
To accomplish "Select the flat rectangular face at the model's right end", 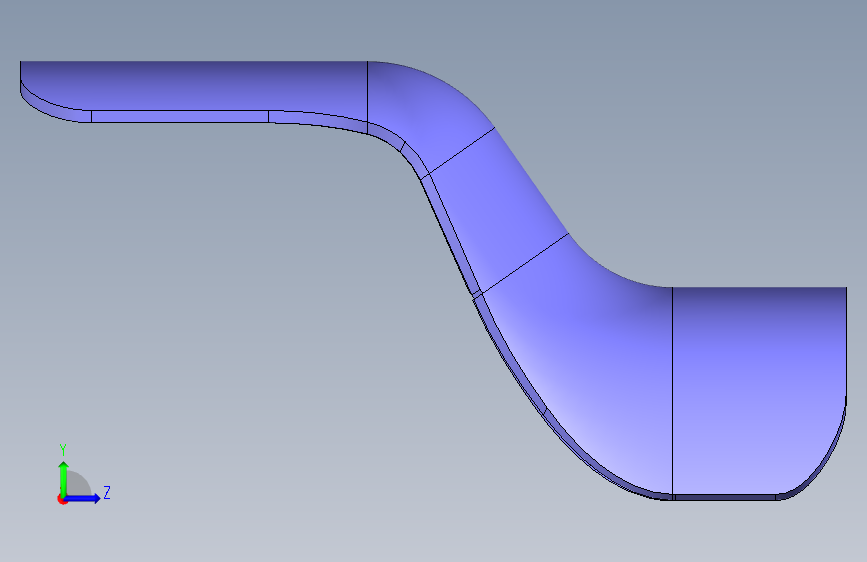I will 759,390.
